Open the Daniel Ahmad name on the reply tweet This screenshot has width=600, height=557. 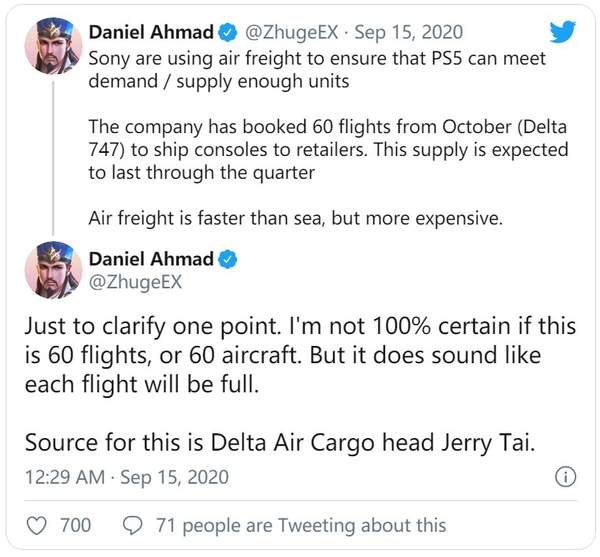pos(151,259)
